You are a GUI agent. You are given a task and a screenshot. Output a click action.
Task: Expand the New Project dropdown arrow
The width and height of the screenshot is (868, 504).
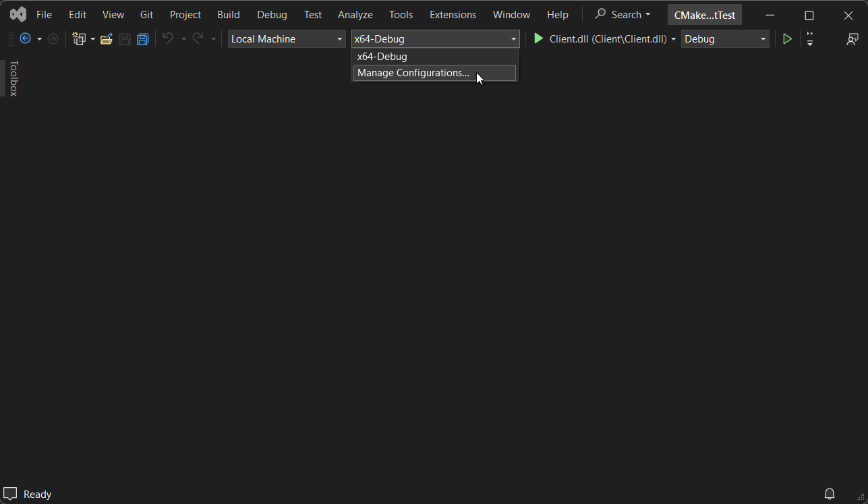[93, 39]
